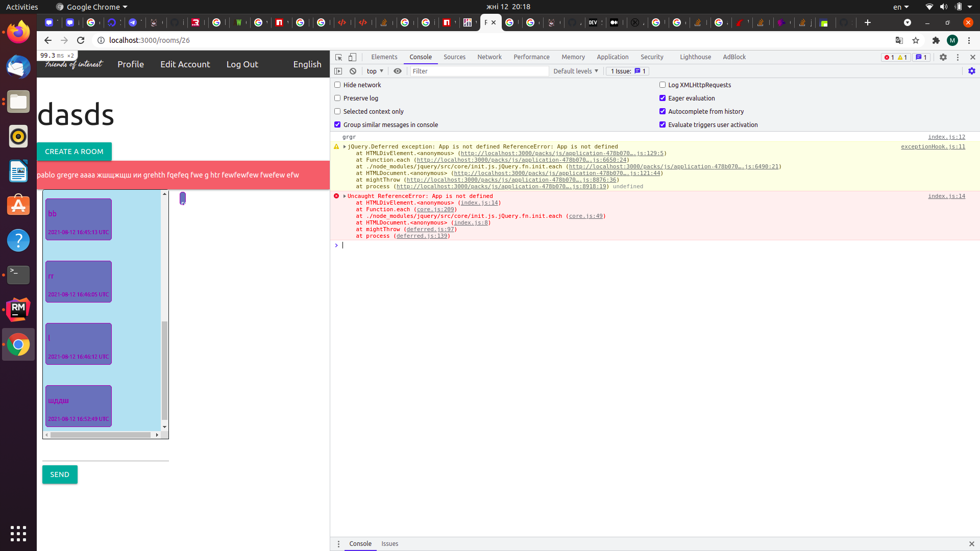Enable the Preserve log checkbox
The height and width of the screenshot is (551, 980).
(337, 98)
